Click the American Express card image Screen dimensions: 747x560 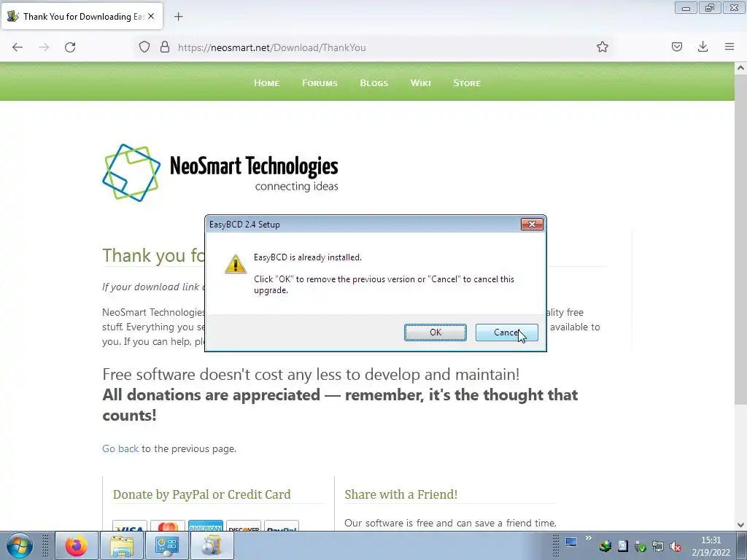coord(205,526)
